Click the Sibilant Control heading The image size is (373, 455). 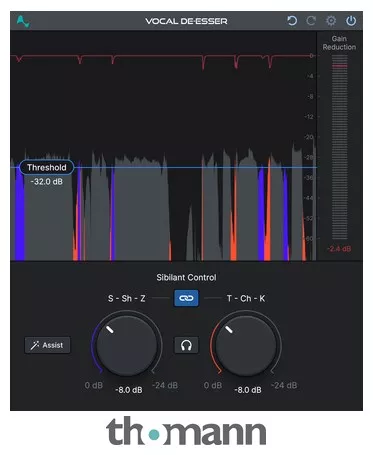(x=186, y=277)
